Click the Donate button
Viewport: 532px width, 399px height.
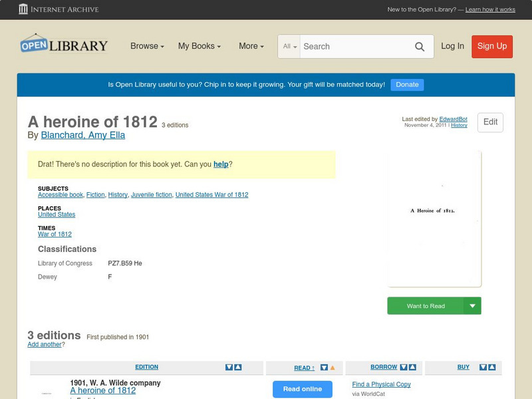[406, 84]
